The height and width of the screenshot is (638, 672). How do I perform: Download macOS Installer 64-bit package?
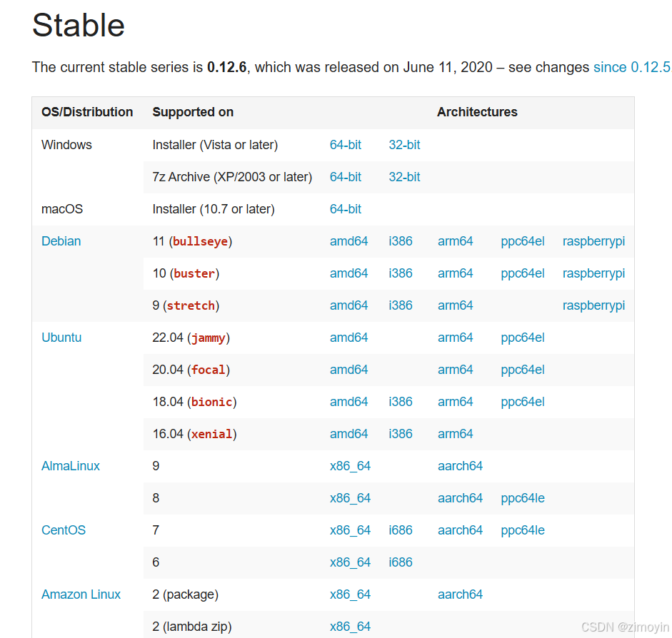[x=346, y=209]
